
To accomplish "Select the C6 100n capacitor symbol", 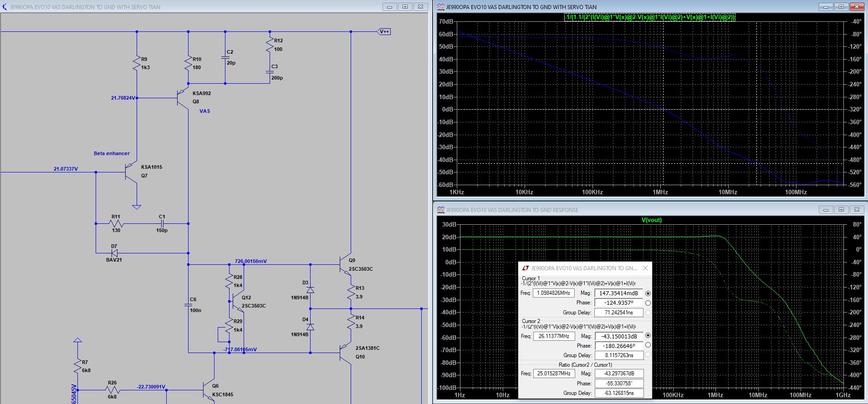I will (x=189, y=305).
